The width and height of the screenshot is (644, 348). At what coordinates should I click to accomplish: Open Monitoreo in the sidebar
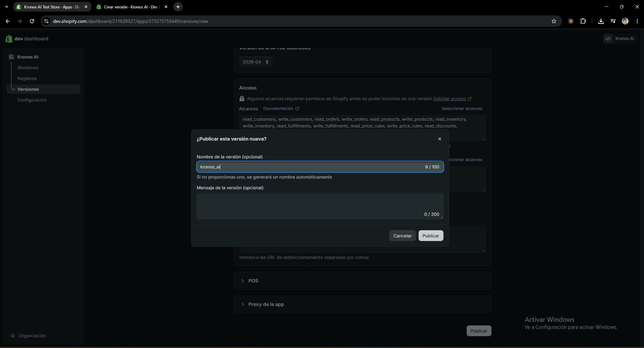point(28,68)
